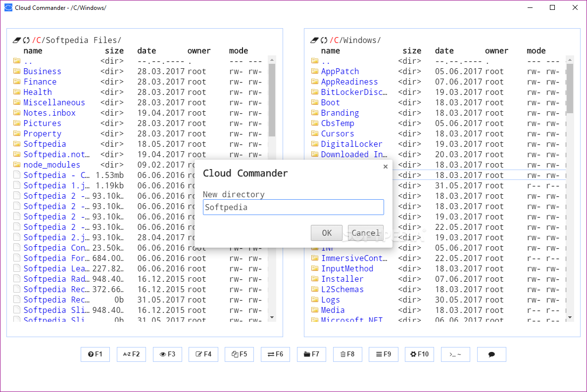Select the Notes.inbox folder
Image resolution: width=587 pixels, height=392 pixels.
pyautogui.click(x=49, y=113)
